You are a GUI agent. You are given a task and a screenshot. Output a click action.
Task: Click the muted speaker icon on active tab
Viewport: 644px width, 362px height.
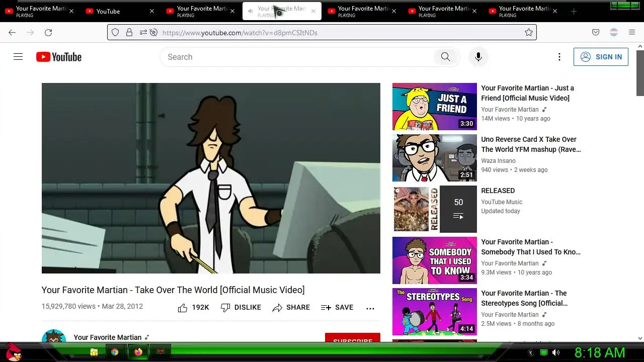[x=251, y=11]
